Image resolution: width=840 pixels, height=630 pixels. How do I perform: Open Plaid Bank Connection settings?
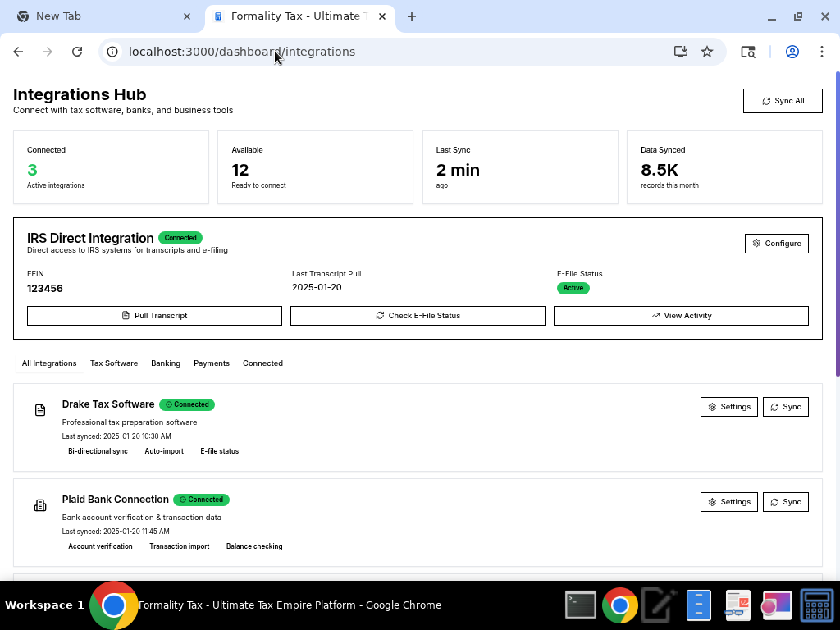(x=728, y=502)
